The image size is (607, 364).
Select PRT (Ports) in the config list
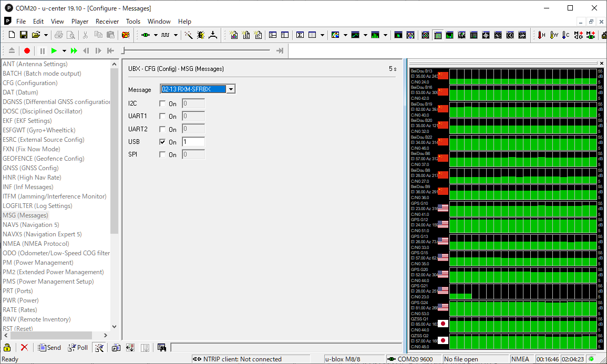click(x=18, y=291)
